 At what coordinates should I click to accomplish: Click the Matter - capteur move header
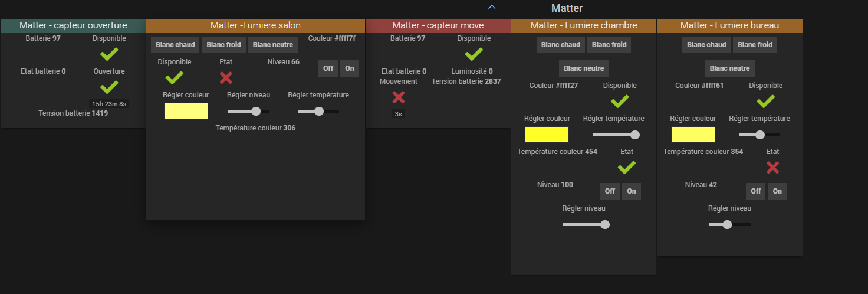coord(438,25)
